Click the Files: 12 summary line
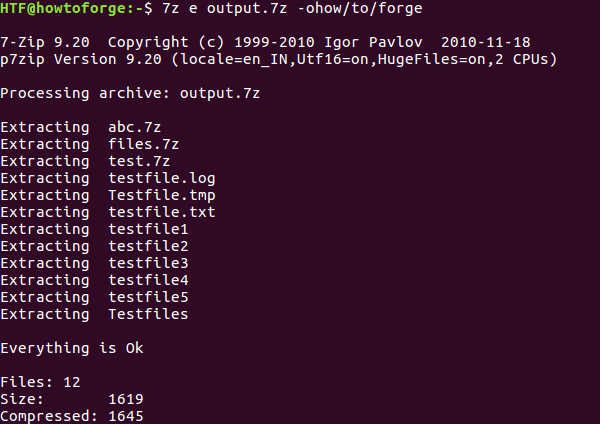The width and height of the screenshot is (600, 424). point(40,382)
